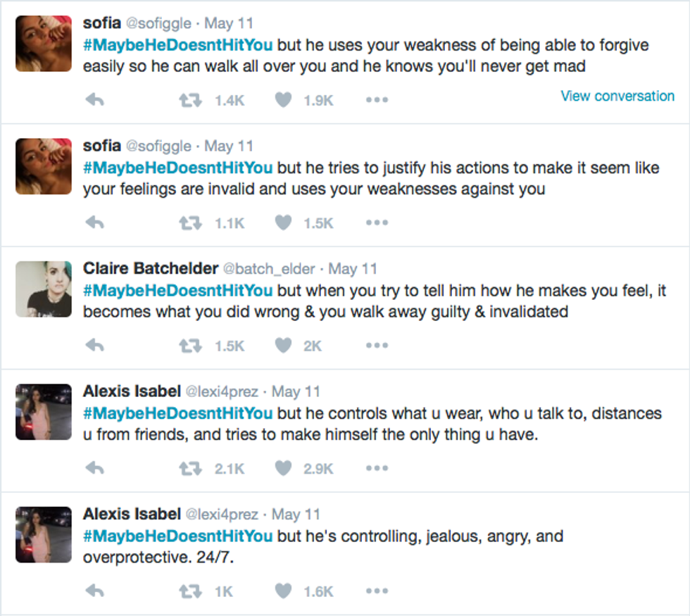Like Alexis Isabel's tweet with 1.6K likes
This screenshot has width=690, height=616.
283,591
